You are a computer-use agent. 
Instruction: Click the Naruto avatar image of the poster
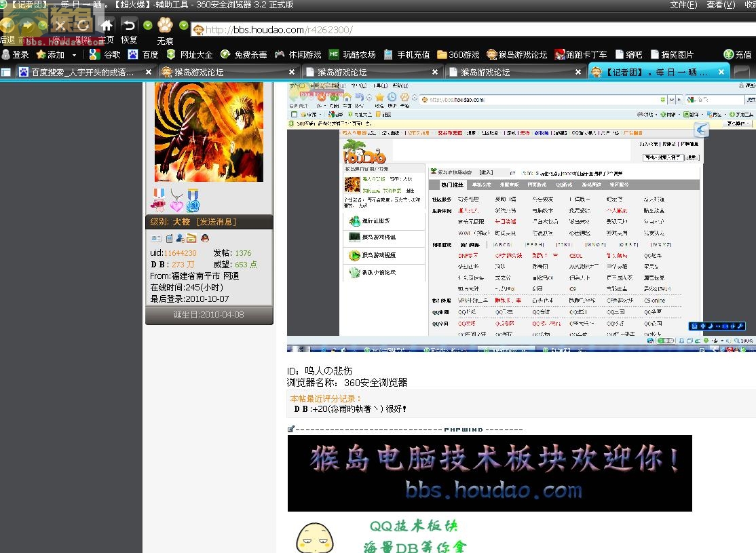(x=209, y=132)
